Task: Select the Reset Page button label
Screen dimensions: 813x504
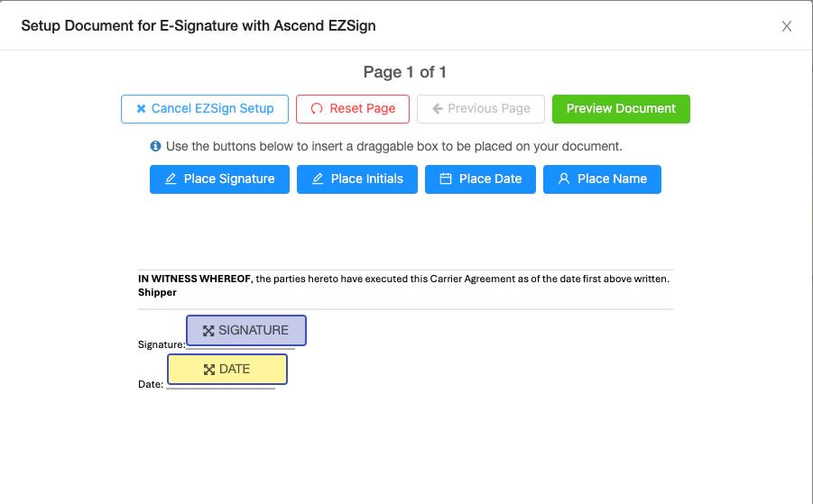Action: point(363,108)
